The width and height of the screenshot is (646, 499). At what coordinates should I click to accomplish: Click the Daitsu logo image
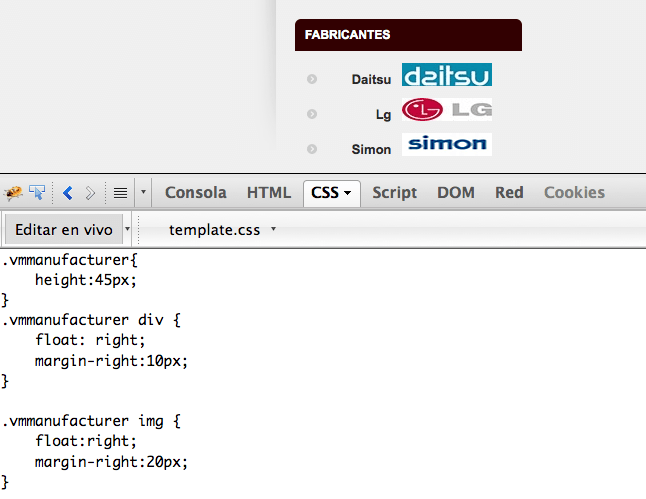coord(447,75)
